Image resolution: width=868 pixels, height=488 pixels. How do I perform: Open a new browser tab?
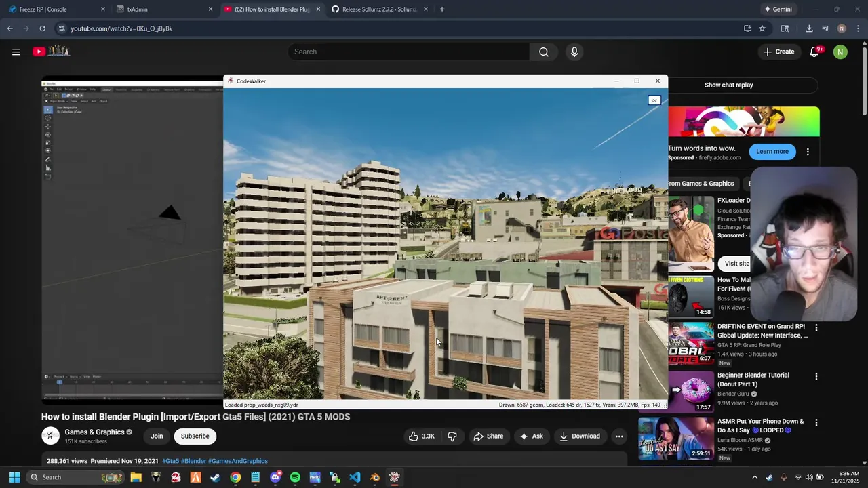[441, 9]
